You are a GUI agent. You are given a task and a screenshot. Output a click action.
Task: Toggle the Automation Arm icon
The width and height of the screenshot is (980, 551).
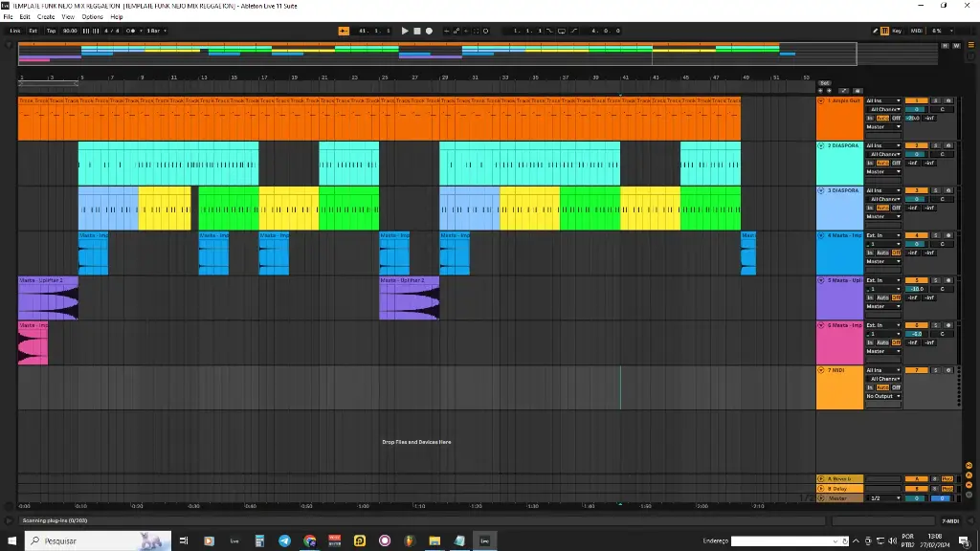[456, 31]
